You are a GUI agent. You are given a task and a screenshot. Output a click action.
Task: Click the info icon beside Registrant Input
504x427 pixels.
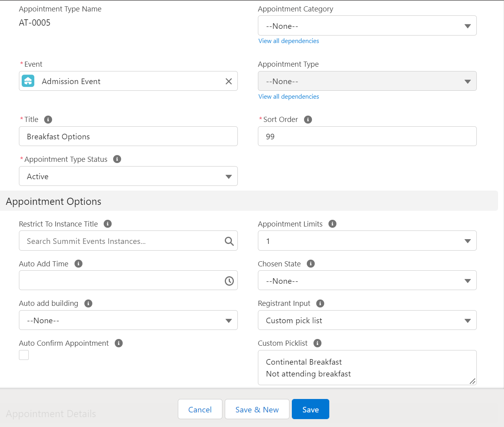click(320, 303)
